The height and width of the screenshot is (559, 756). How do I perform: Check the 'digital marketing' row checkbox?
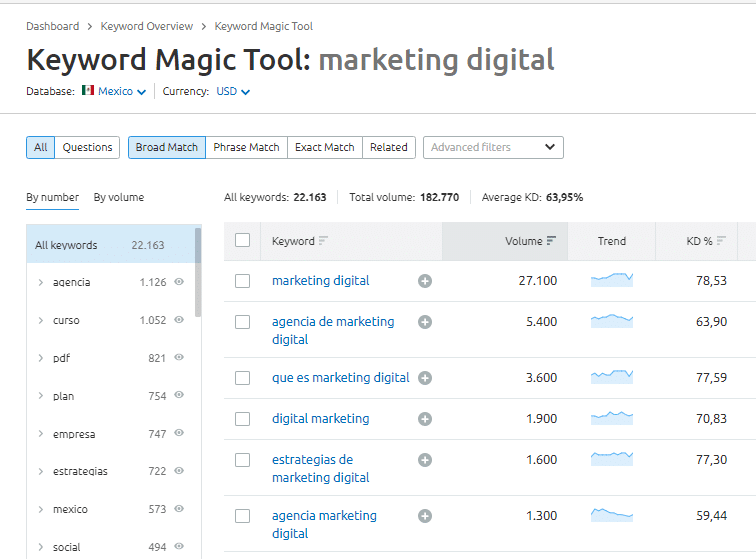(242, 419)
